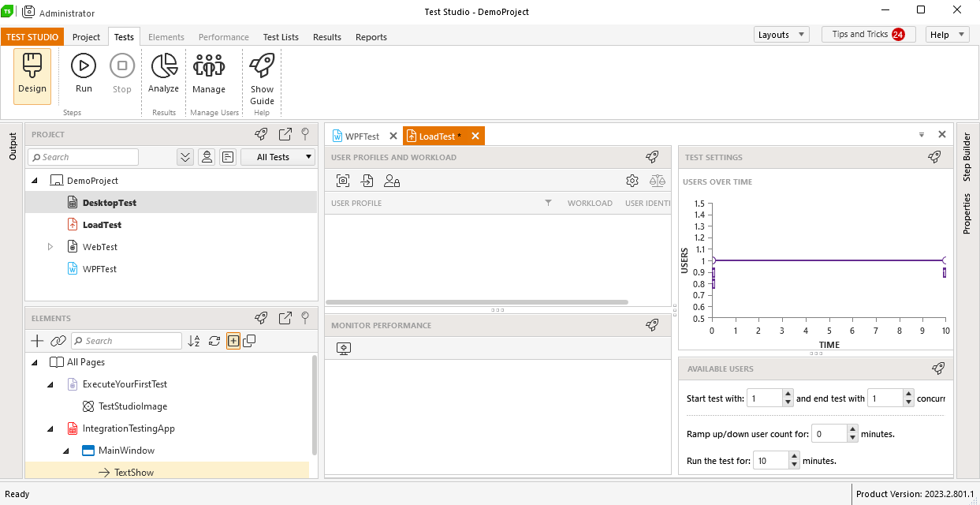Open the Properties side panel
The height and width of the screenshot is (505, 980).
(x=967, y=214)
